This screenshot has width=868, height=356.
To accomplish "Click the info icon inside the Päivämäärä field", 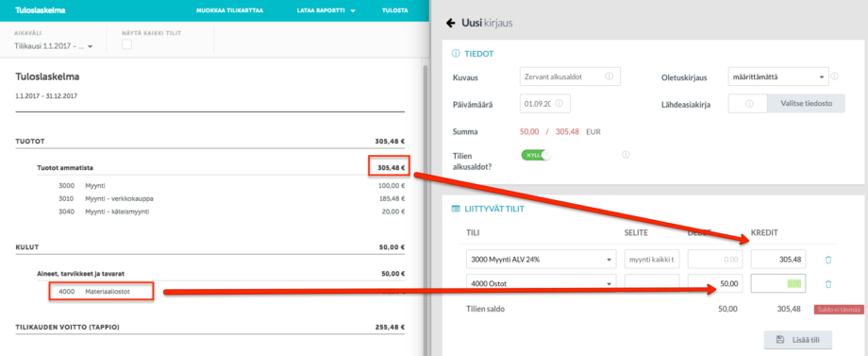I will coord(559,104).
